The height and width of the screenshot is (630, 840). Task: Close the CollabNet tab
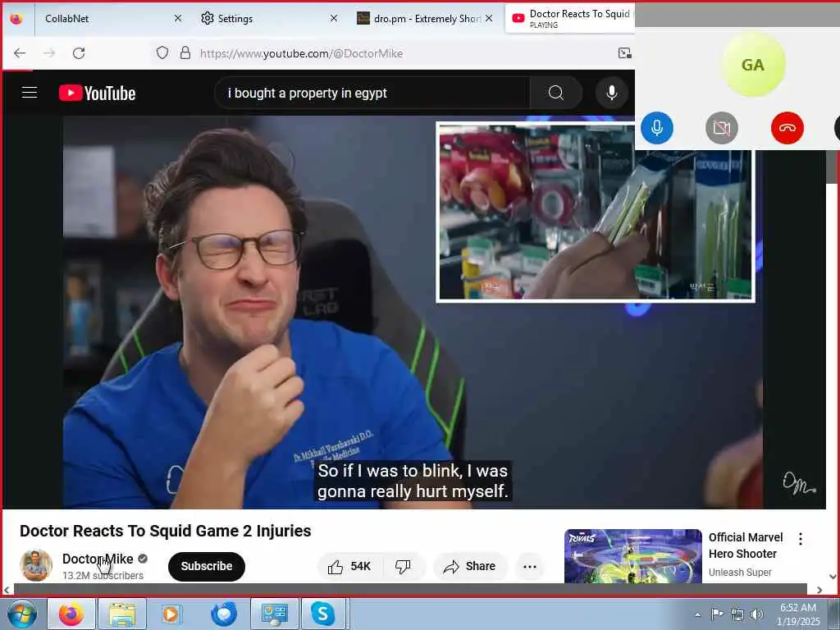pyautogui.click(x=178, y=19)
